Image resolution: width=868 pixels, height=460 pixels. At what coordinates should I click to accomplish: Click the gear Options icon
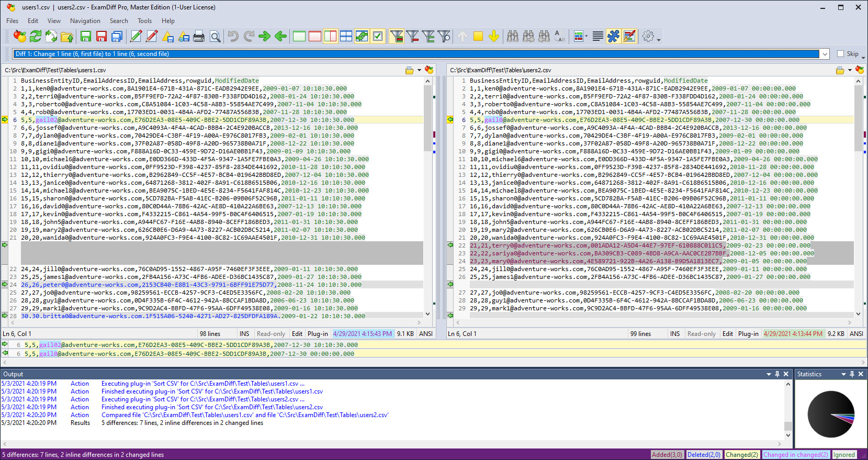click(x=648, y=36)
